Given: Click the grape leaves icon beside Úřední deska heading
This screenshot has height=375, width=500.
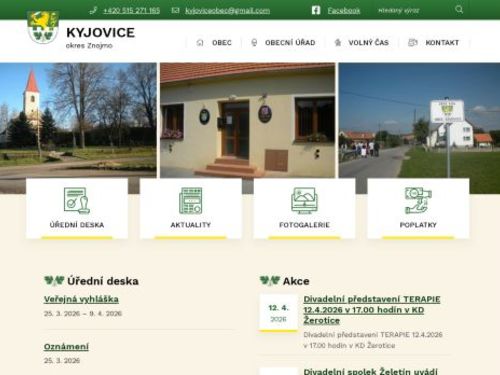Looking at the screenshot, I should pos(54,281).
